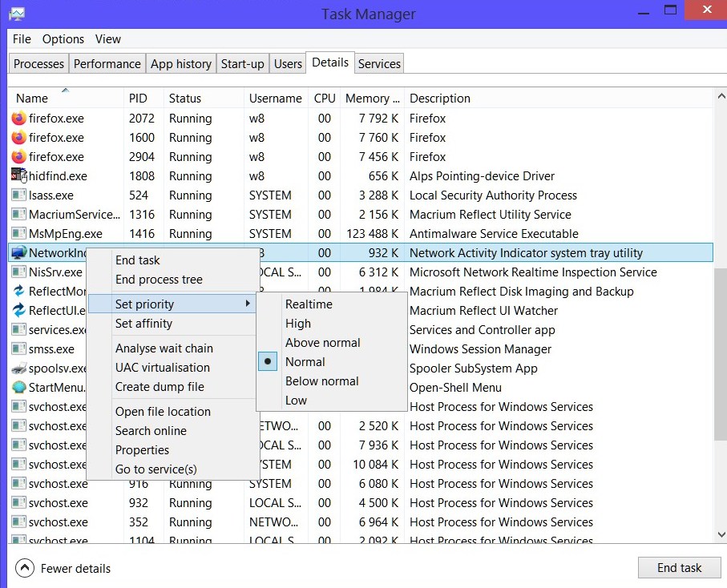Viewport: 727px width, 588px height.
Task: Expand the Set priority submenu
Action: (x=172, y=304)
